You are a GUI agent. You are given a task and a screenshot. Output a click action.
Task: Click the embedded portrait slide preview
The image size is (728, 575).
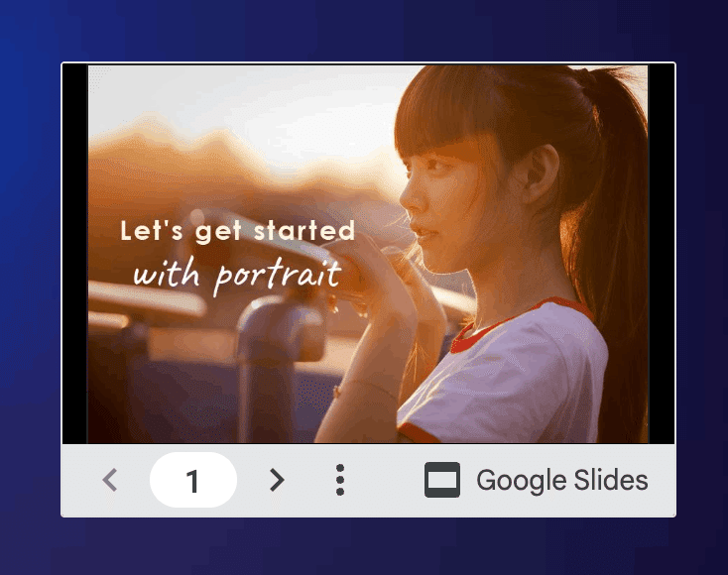point(368,254)
